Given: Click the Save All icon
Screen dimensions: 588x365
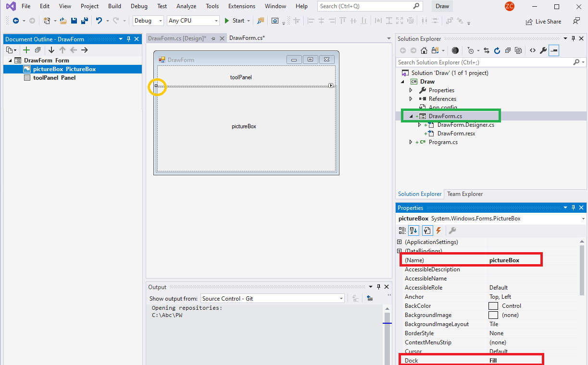Looking at the screenshot, I should click(84, 21).
